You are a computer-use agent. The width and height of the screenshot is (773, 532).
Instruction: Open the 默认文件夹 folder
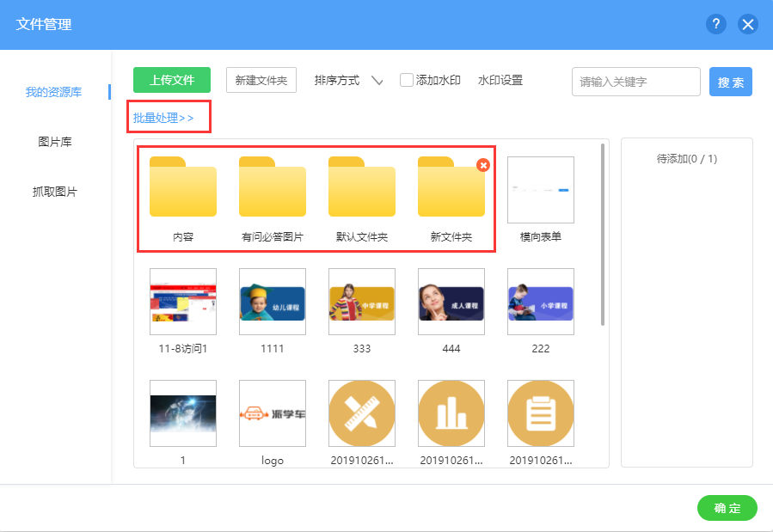tap(362, 187)
